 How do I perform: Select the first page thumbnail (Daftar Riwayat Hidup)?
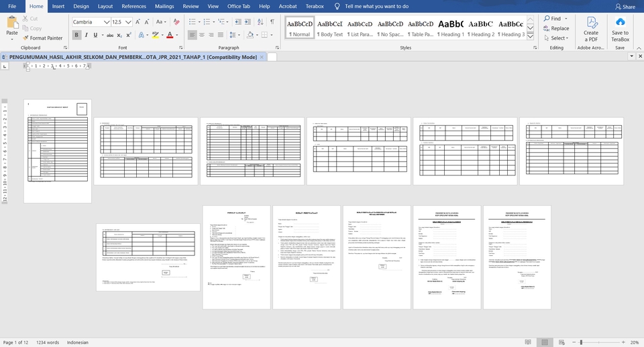pyautogui.click(x=58, y=151)
